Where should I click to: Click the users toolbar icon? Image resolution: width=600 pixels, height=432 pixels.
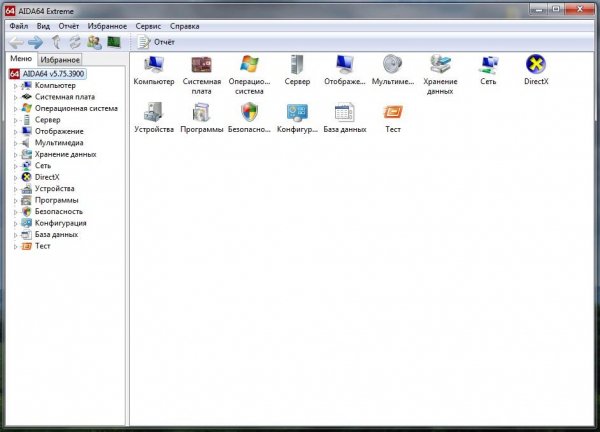coord(94,42)
